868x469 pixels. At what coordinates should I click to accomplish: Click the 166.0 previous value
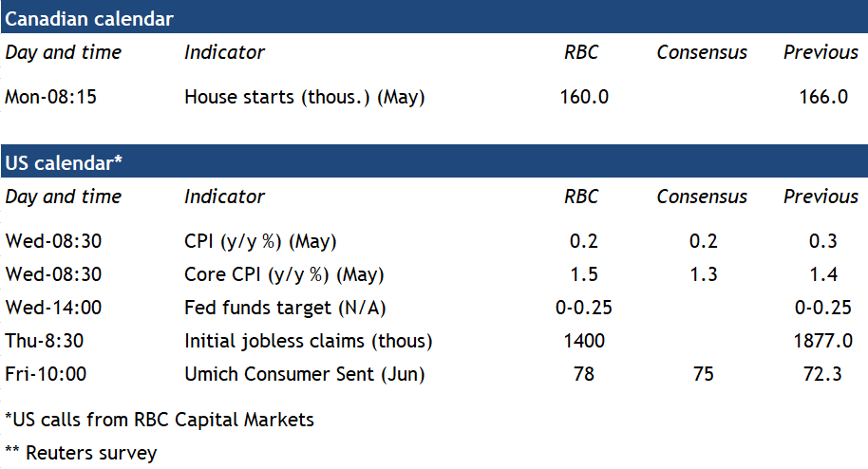tap(823, 97)
